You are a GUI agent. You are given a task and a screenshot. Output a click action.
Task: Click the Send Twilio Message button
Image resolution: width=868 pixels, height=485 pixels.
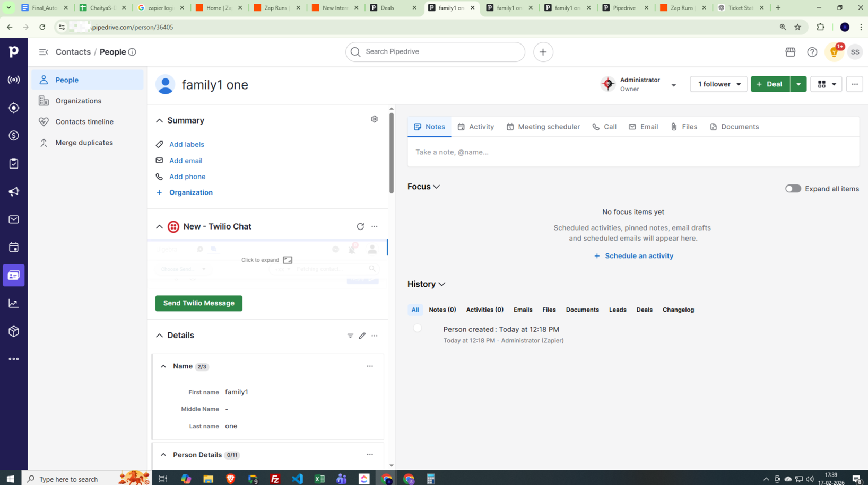click(x=198, y=303)
